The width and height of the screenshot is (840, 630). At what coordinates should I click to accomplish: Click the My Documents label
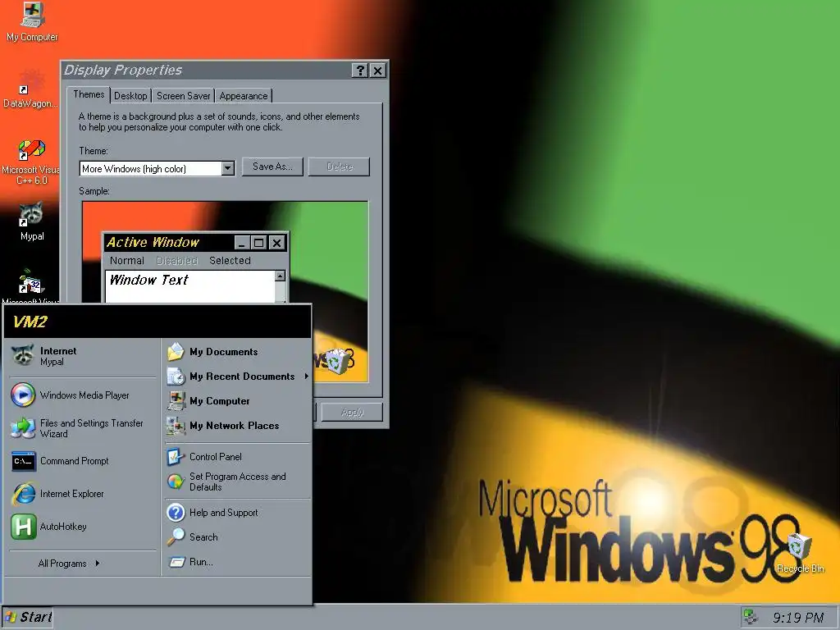pos(223,352)
